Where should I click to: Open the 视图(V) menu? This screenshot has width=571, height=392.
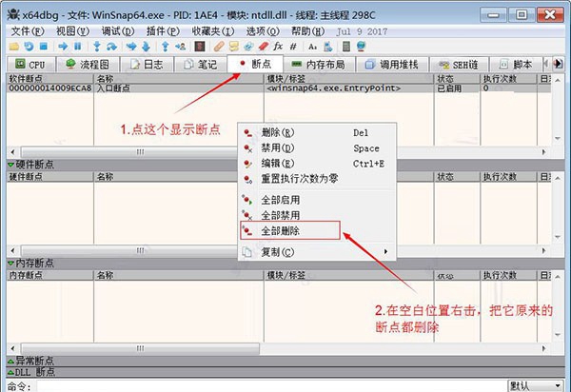pyautogui.click(x=72, y=31)
